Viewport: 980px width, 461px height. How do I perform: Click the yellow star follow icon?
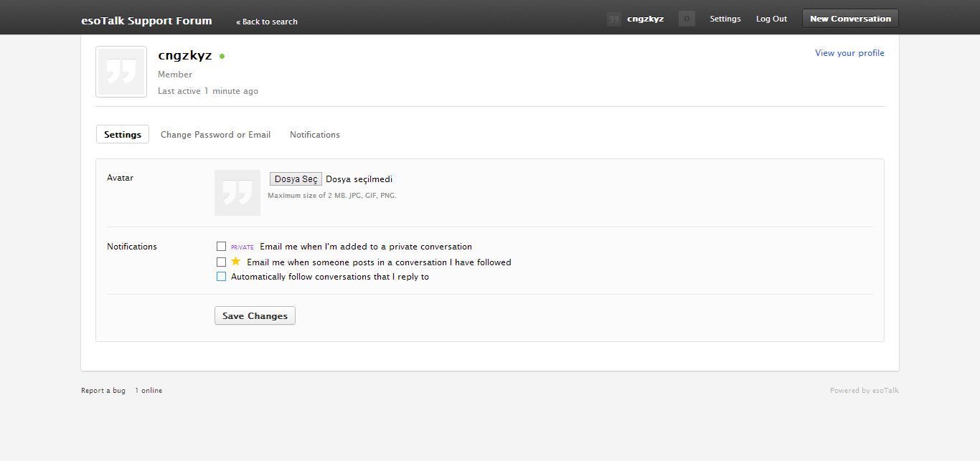[x=235, y=262]
